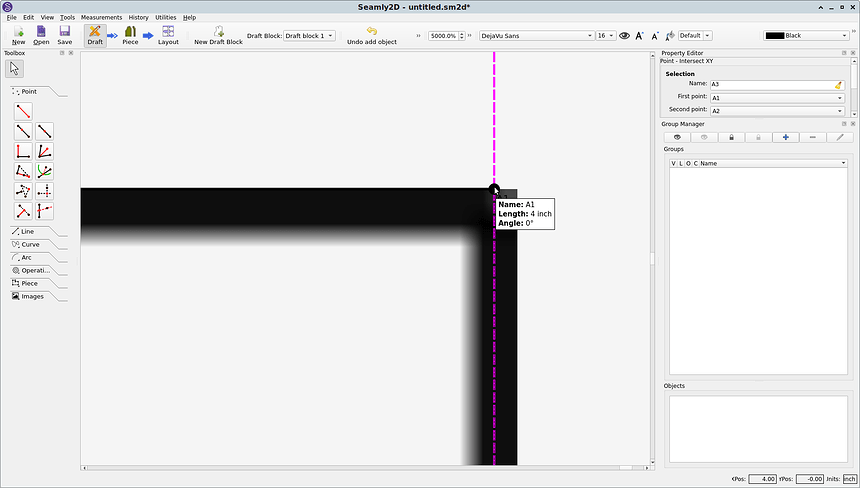Open the Utilities menu
Viewport: 860px width, 488px height.
(166, 18)
